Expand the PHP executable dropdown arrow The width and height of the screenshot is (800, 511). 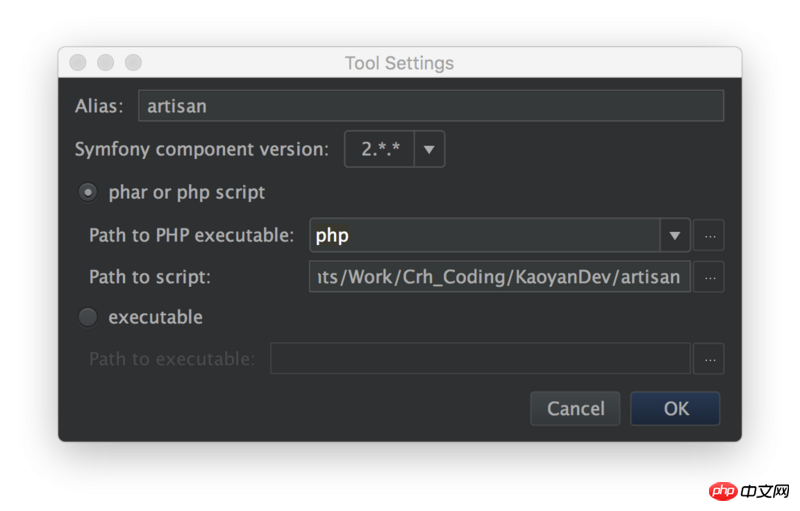[675, 236]
